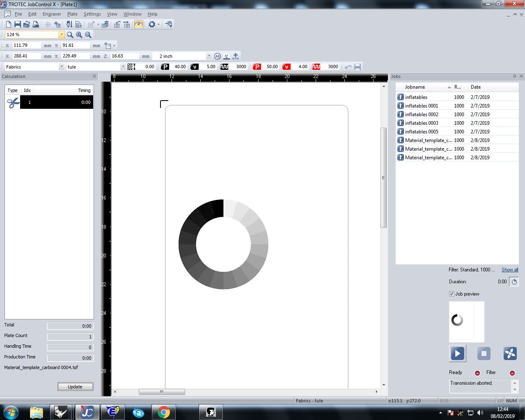Uncheck the Job preview checkbox
This screenshot has width=525, height=420.
click(x=452, y=294)
